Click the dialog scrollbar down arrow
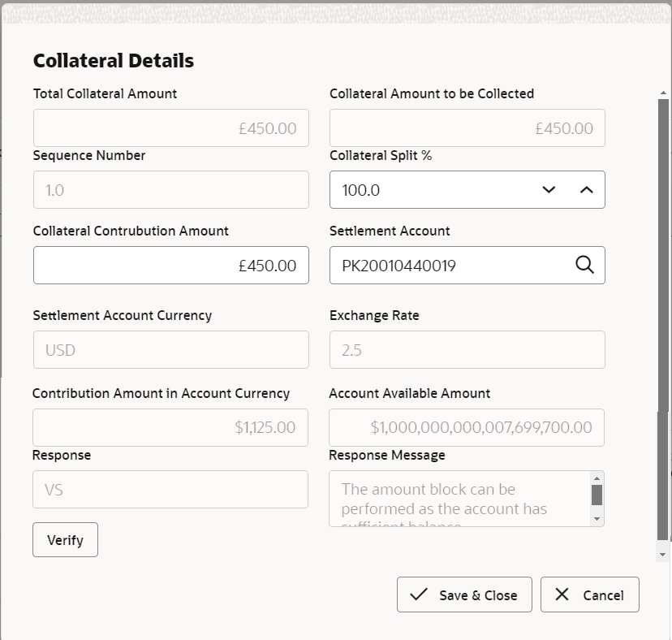This screenshot has height=640, width=672. (x=663, y=554)
